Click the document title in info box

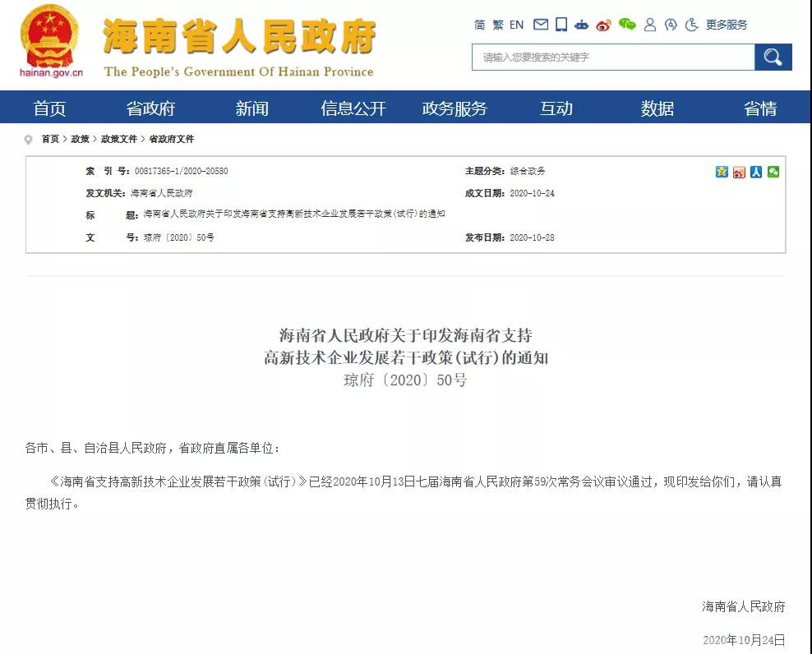click(x=294, y=214)
